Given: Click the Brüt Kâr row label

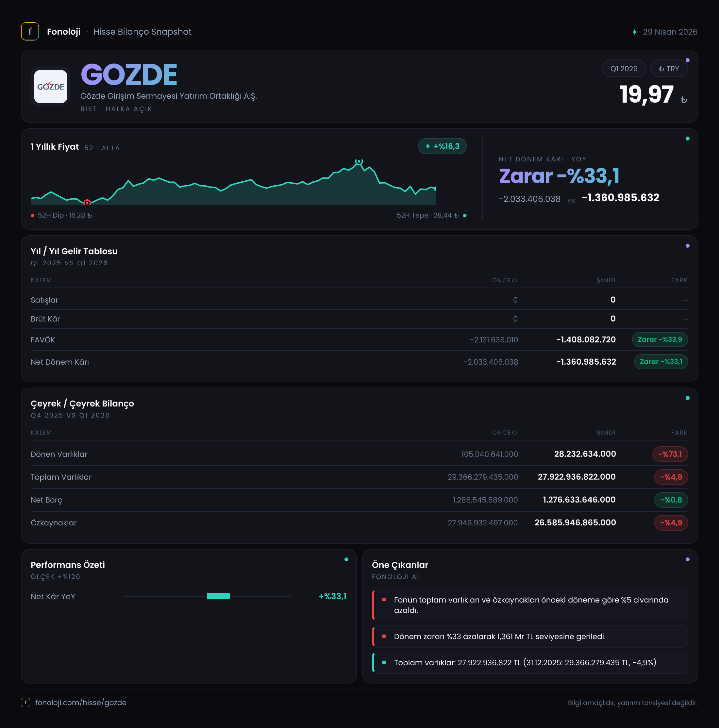Looking at the screenshot, I should click(x=45, y=319).
